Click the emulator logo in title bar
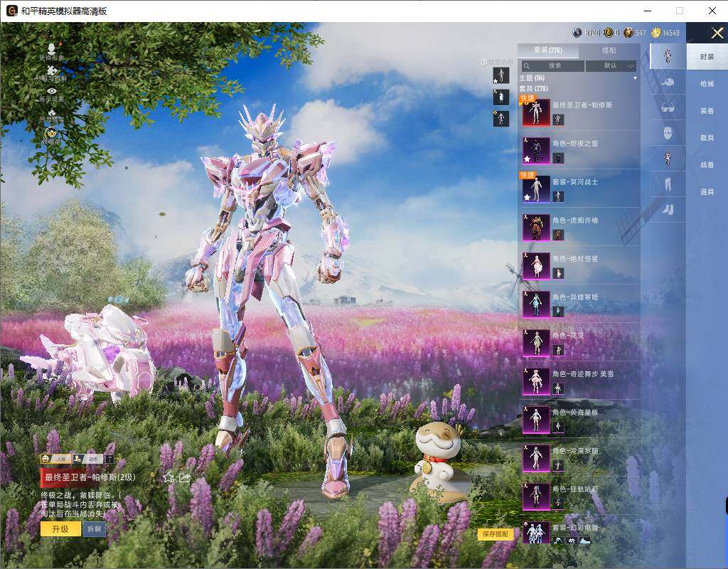 pos(11,11)
